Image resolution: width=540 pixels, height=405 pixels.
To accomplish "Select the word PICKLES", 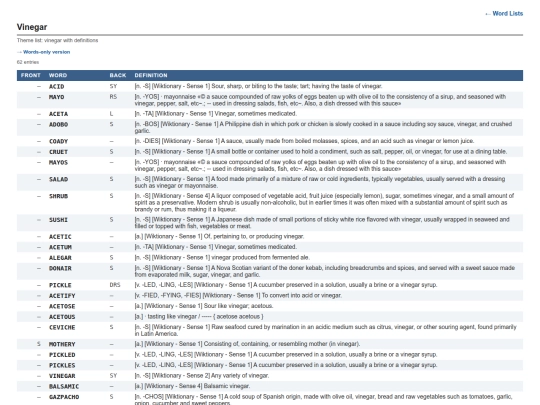I will pos(62,365).
